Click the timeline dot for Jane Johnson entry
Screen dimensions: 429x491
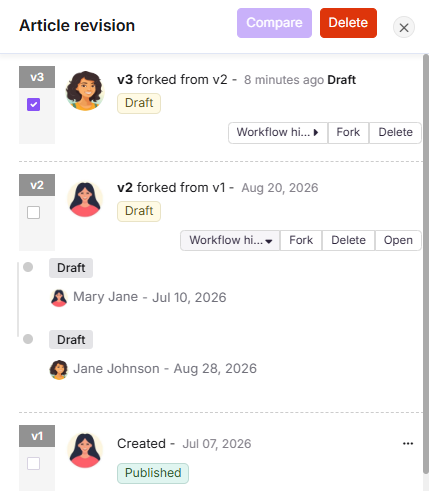tap(28, 339)
